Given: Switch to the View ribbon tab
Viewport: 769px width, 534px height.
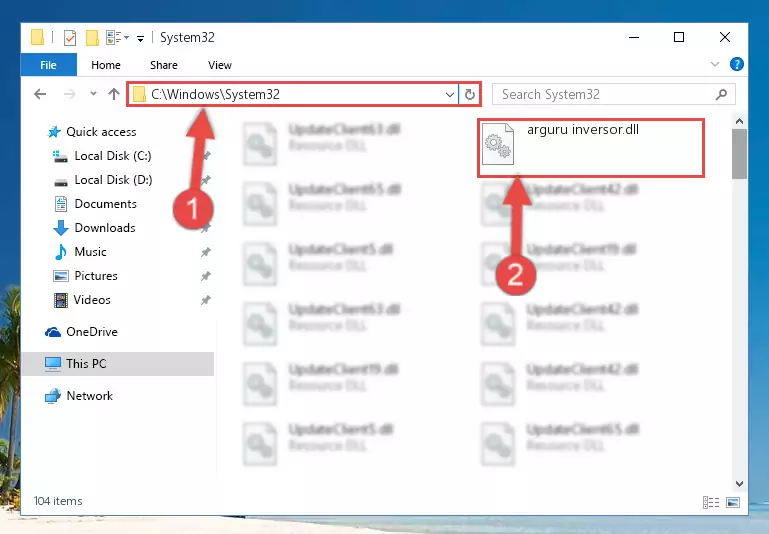Looking at the screenshot, I should pos(220,65).
